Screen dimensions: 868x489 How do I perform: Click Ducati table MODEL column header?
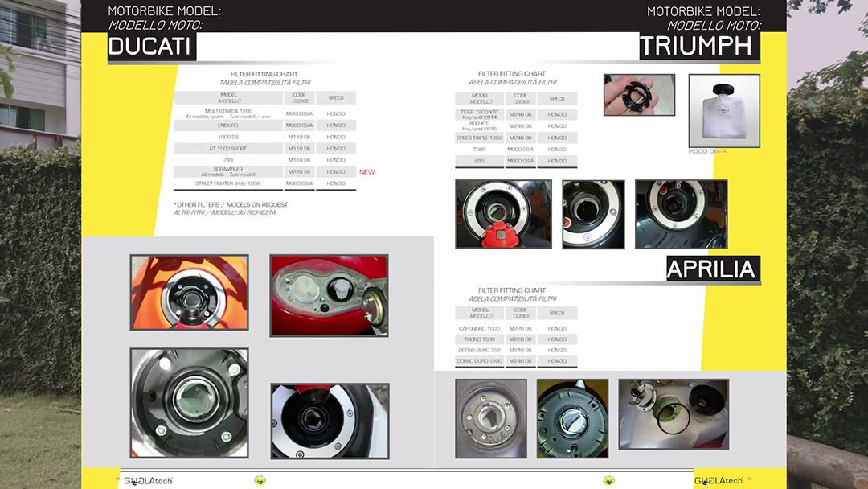(228, 97)
